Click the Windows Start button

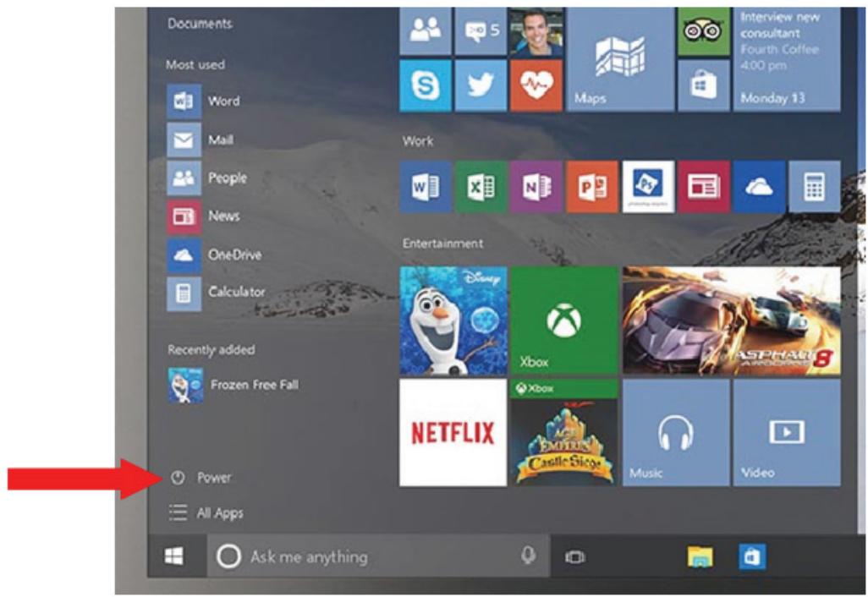(x=174, y=556)
